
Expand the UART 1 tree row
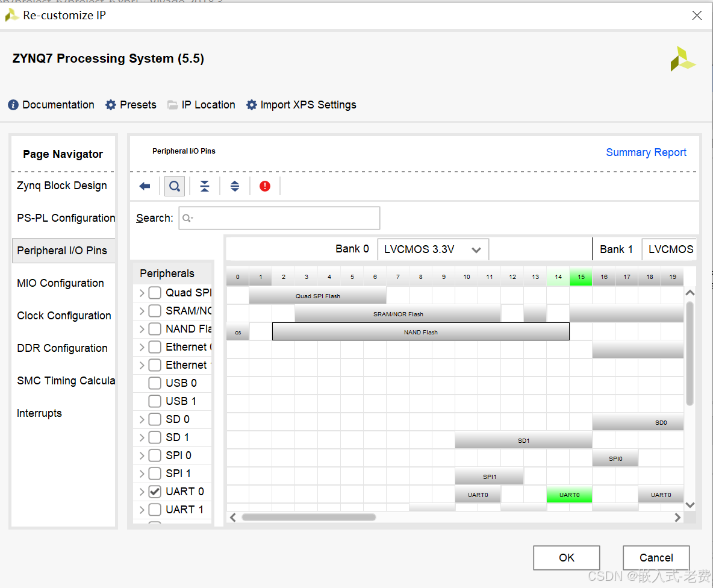(x=142, y=510)
